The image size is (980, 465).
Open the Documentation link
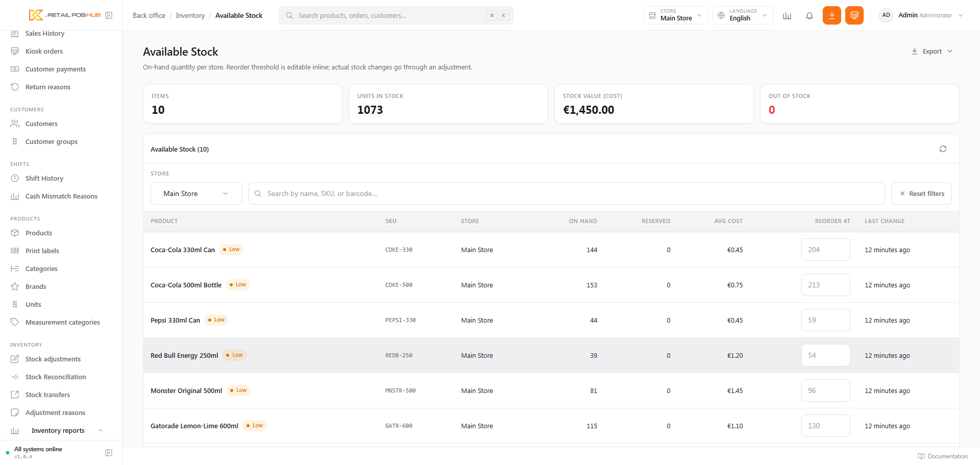click(x=943, y=456)
